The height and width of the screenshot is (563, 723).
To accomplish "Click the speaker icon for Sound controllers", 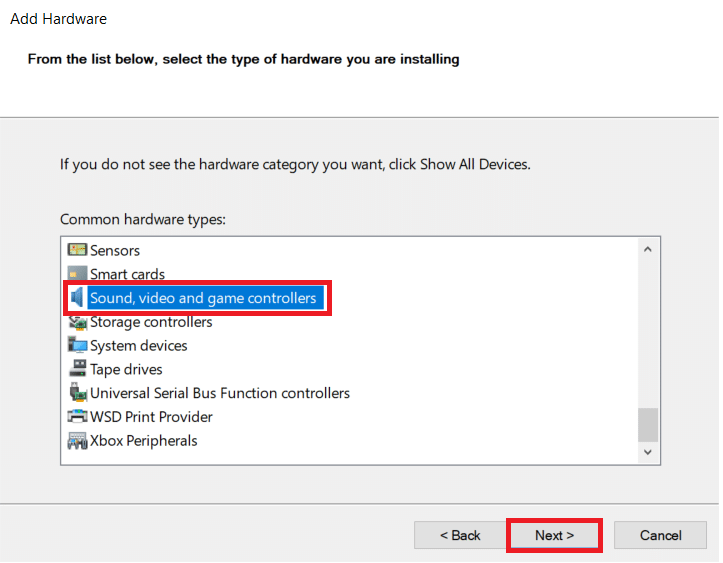I will [x=77, y=298].
